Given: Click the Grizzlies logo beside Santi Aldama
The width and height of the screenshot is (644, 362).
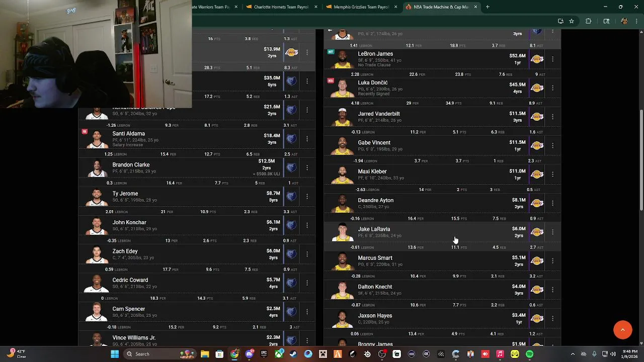Looking at the screenshot, I should [x=292, y=139].
